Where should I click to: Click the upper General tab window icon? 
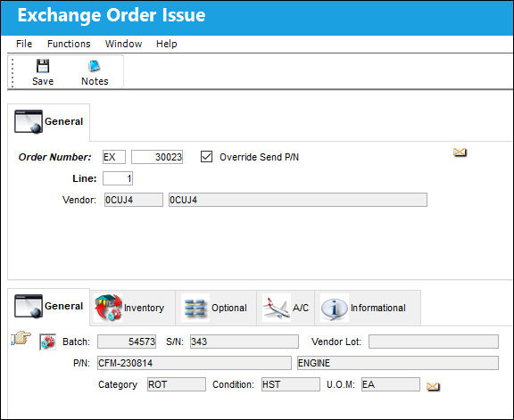coord(29,121)
